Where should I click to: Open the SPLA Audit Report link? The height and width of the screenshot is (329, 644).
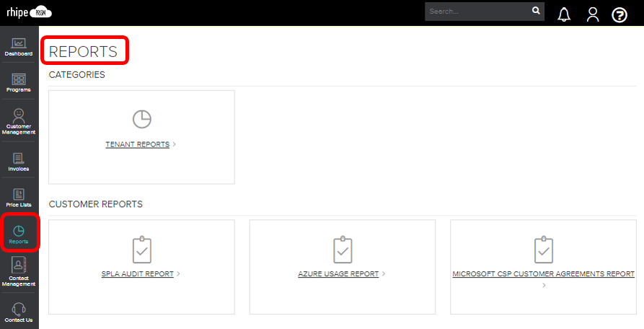[138, 274]
